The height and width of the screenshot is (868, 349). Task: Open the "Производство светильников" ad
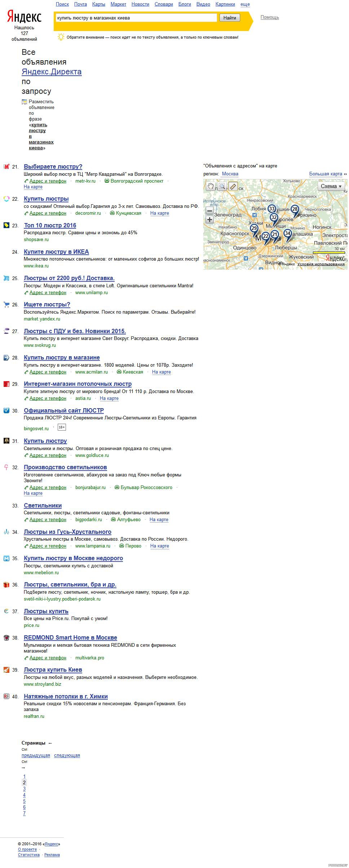coord(65,467)
